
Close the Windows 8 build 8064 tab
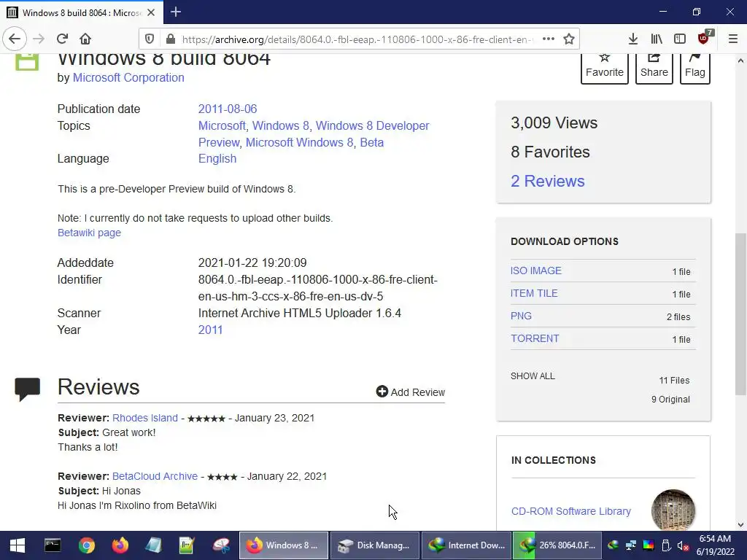point(151,12)
